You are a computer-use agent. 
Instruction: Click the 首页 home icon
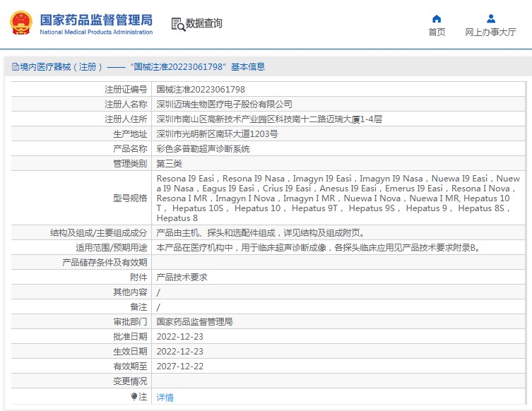437,18
